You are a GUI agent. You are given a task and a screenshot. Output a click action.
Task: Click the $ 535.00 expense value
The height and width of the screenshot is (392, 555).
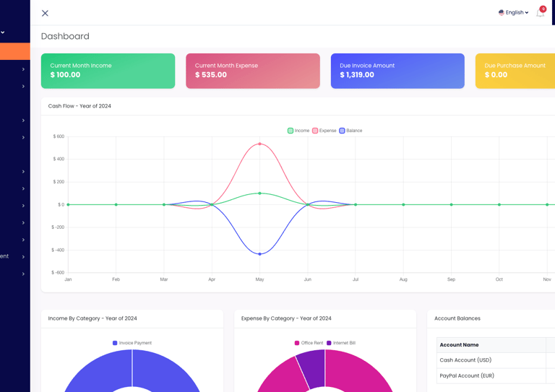[x=211, y=74]
